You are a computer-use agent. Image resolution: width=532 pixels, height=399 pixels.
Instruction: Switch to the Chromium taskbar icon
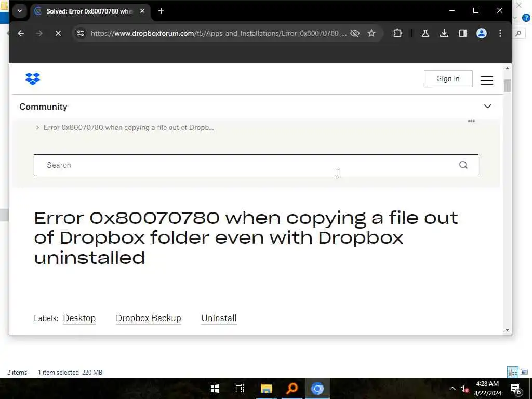(317, 389)
